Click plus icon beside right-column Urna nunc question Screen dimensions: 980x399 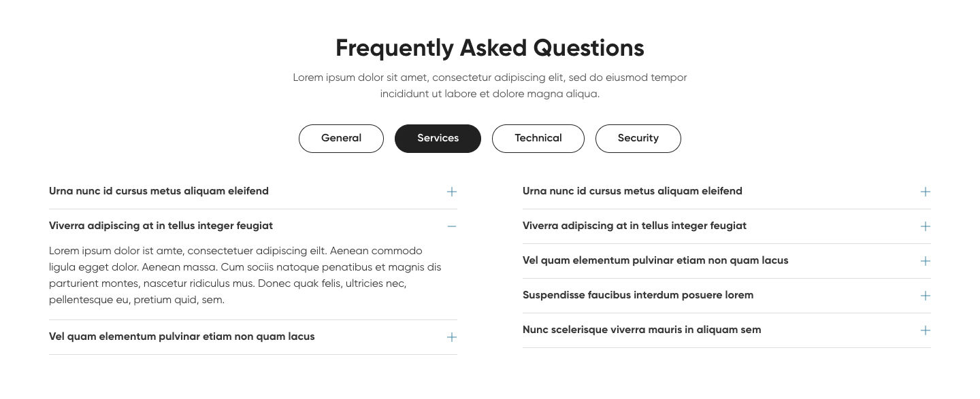point(925,192)
